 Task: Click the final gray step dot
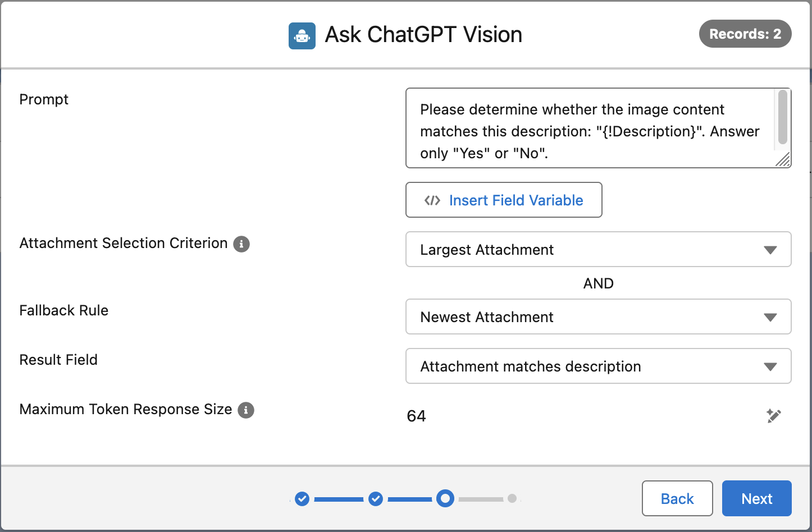coord(512,498)
